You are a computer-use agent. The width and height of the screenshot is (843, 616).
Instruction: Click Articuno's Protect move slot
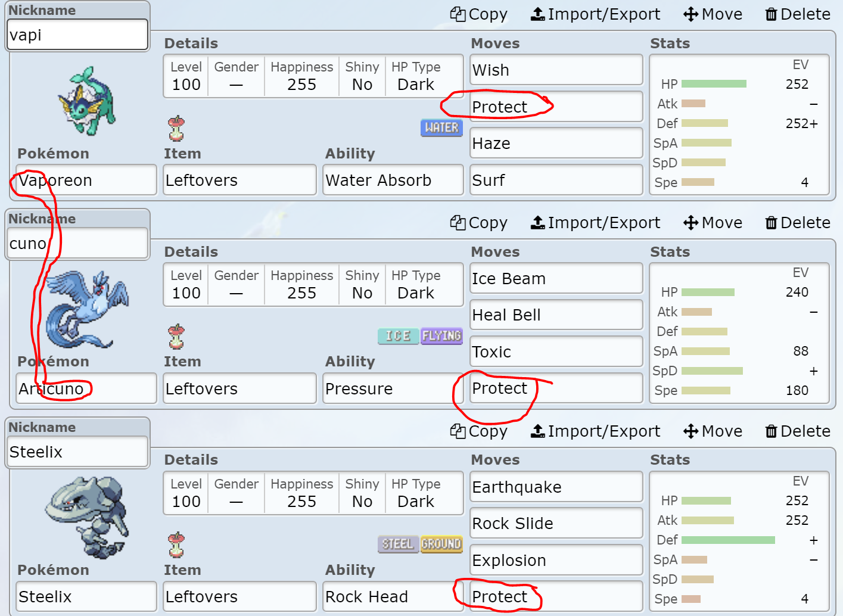click(x=556, y=388)
